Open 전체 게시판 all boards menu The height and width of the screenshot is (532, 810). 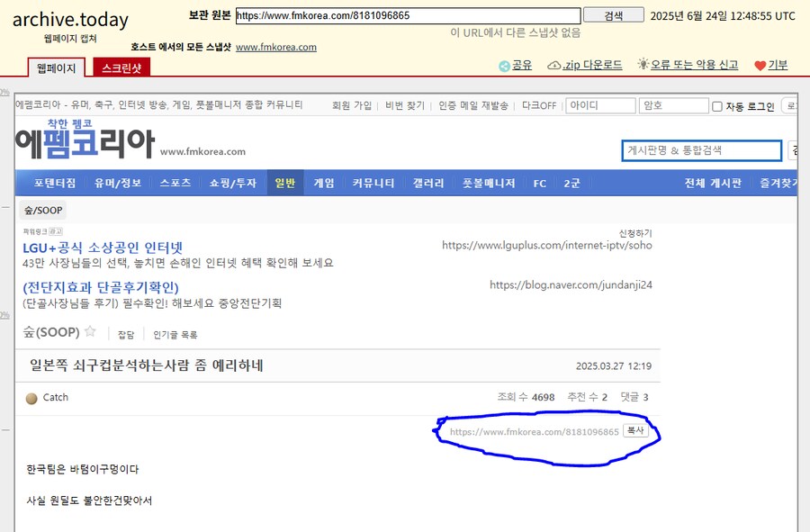coord(713,183)
